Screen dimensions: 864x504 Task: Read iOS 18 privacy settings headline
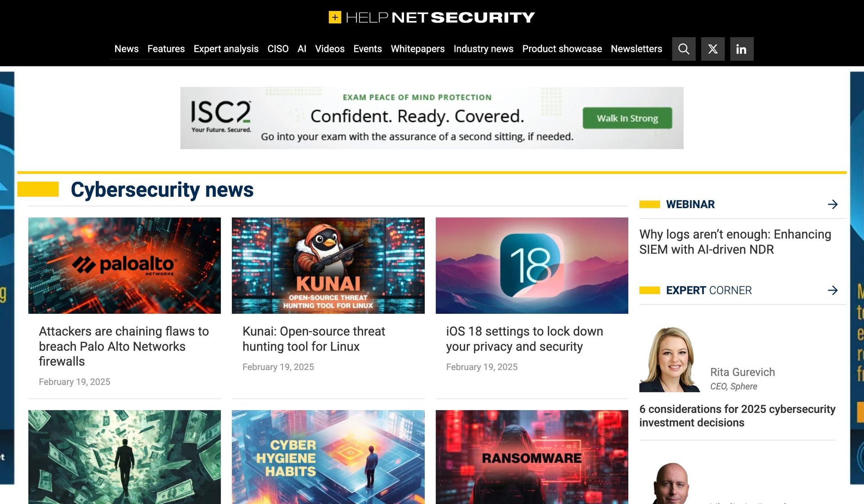pos(524,339)
